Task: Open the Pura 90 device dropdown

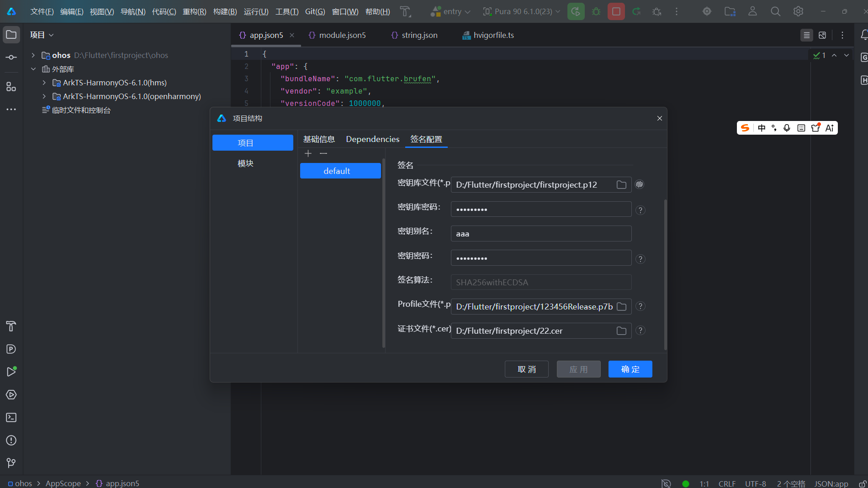Action: [x=522, y=11]
